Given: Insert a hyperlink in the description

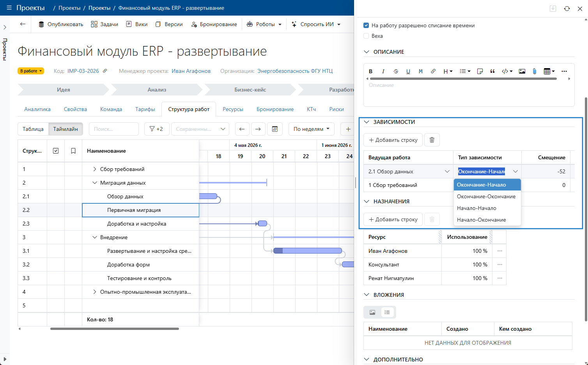Looking at the screenshot, I should (433, 71).
